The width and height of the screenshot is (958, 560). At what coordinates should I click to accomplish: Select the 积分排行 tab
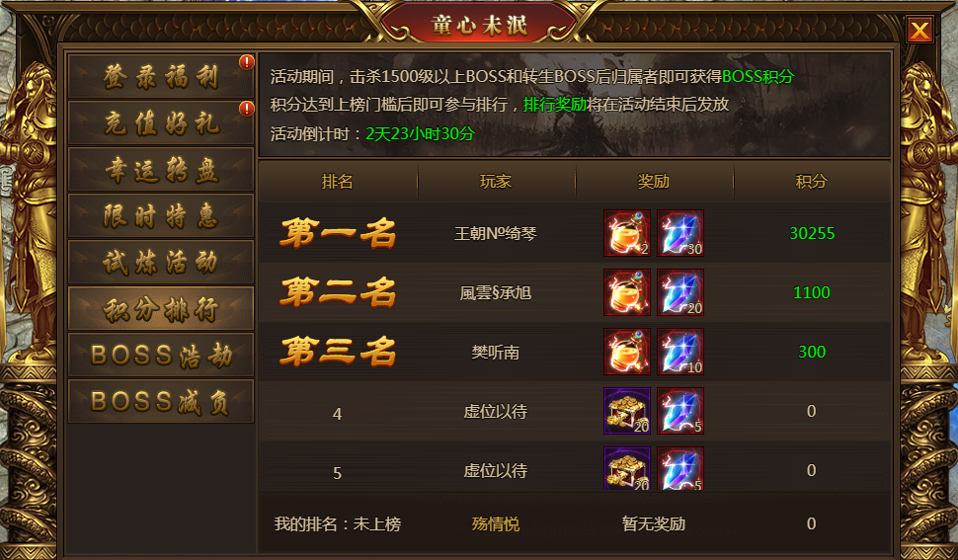point(161,308)
